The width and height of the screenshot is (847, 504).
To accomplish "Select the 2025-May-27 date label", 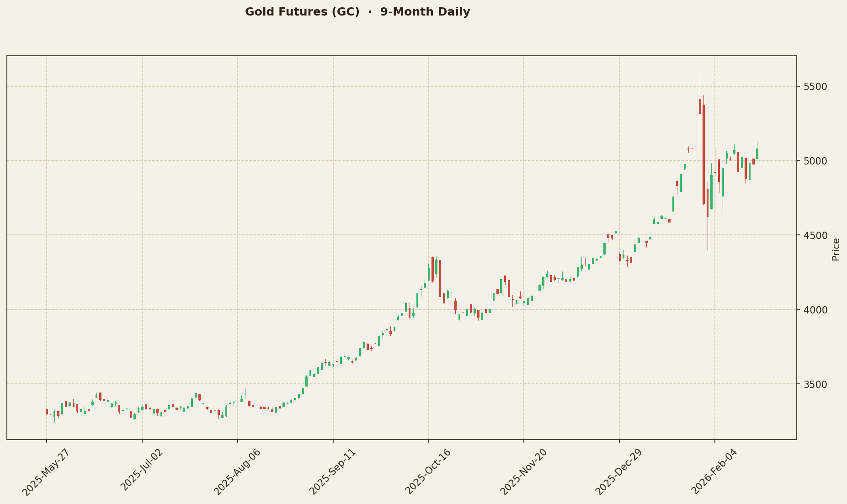I will pyautogui.click(x=44, y=472).
